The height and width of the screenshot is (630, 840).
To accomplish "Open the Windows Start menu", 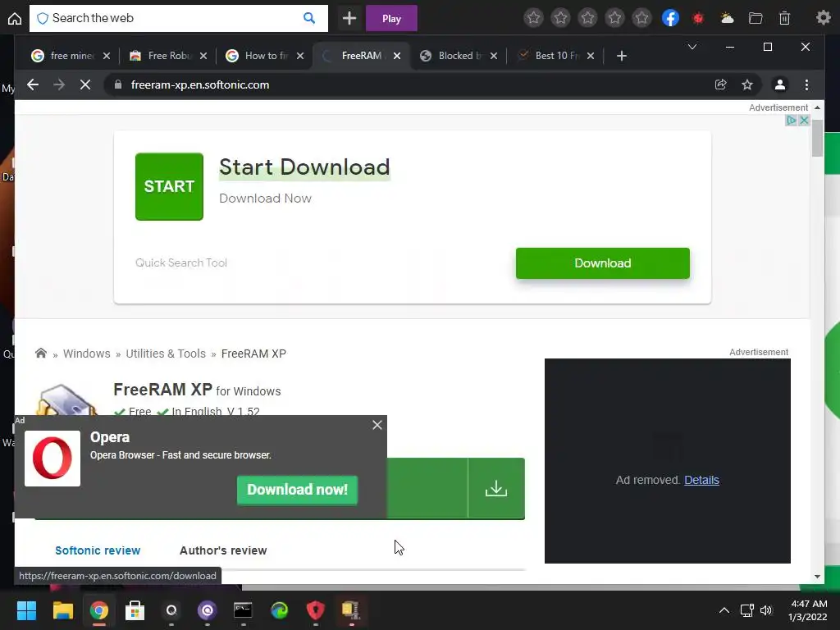I will [26, 610].
